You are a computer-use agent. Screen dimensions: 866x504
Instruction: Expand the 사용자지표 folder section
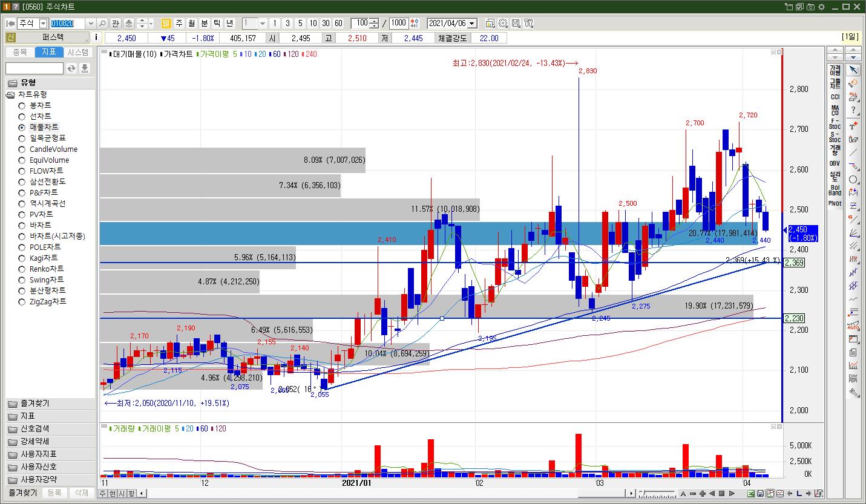50,454
